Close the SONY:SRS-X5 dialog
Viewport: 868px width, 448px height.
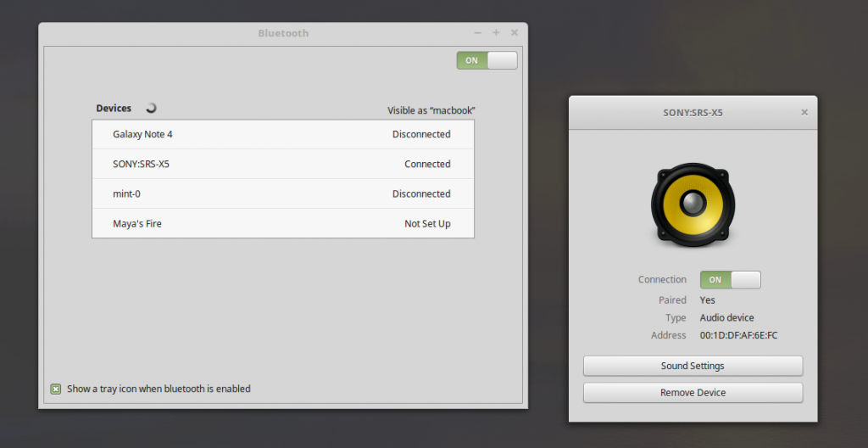804,113
